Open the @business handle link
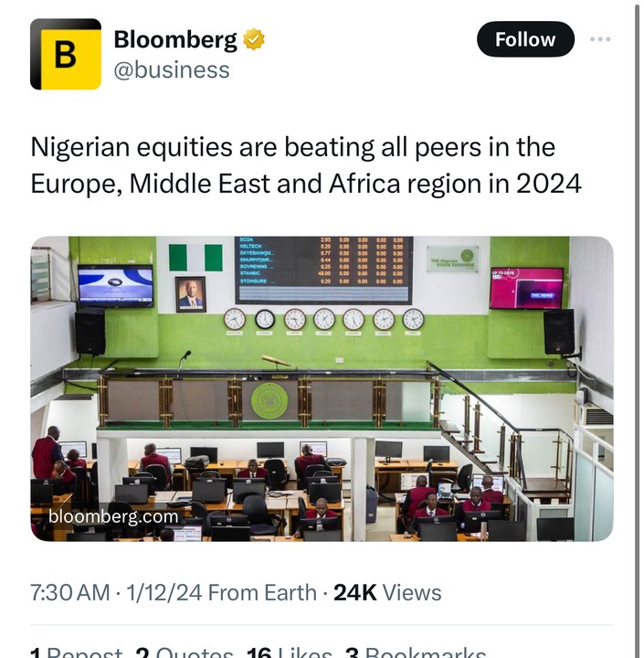The width and height of the screenshot is (644, 658). tap(172, 69)
